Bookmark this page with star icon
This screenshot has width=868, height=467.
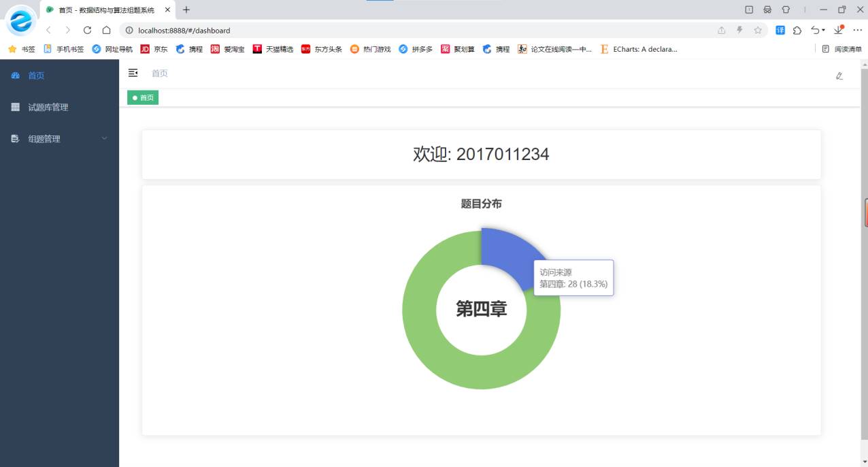(758, 30)
